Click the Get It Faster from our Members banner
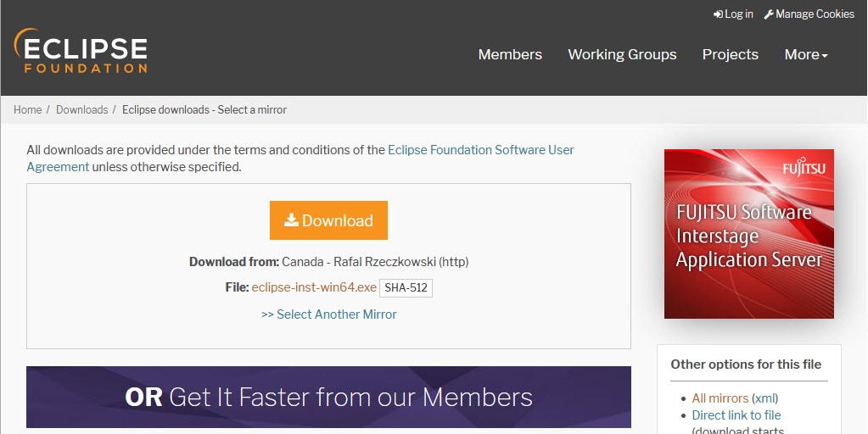Image resolution: width=868 pixels, height=434 pixels. tap(328, 397)
